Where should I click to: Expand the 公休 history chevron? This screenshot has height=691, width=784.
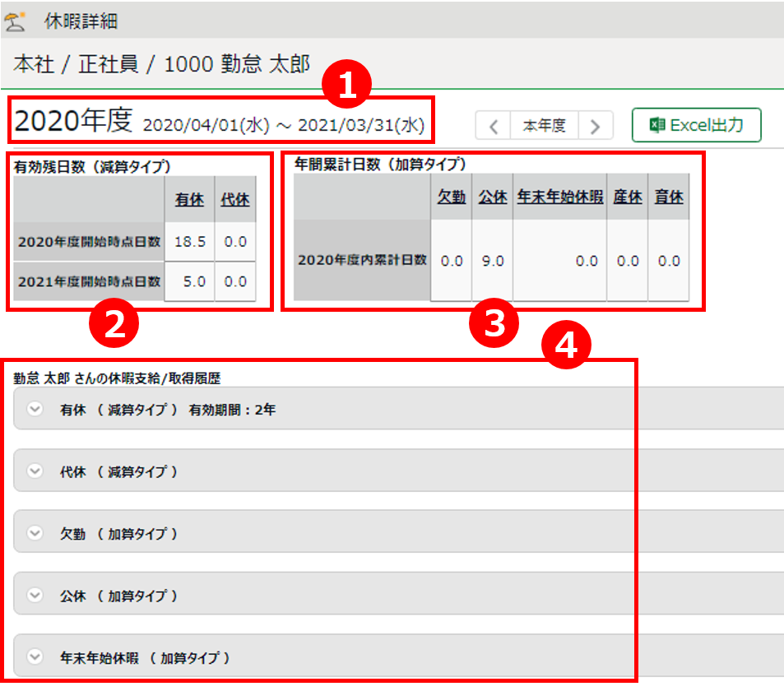click(35, 595)
